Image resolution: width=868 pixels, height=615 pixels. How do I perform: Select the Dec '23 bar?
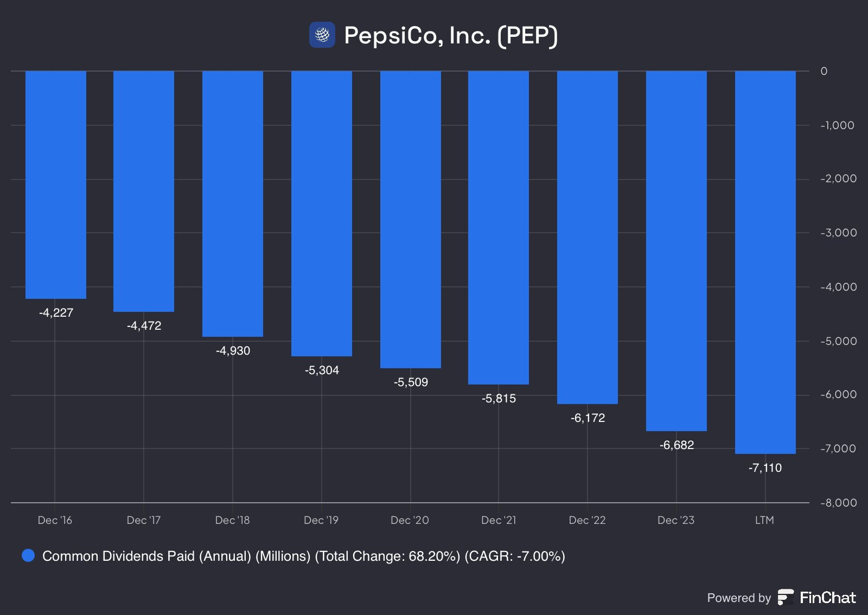pos(676,251)
